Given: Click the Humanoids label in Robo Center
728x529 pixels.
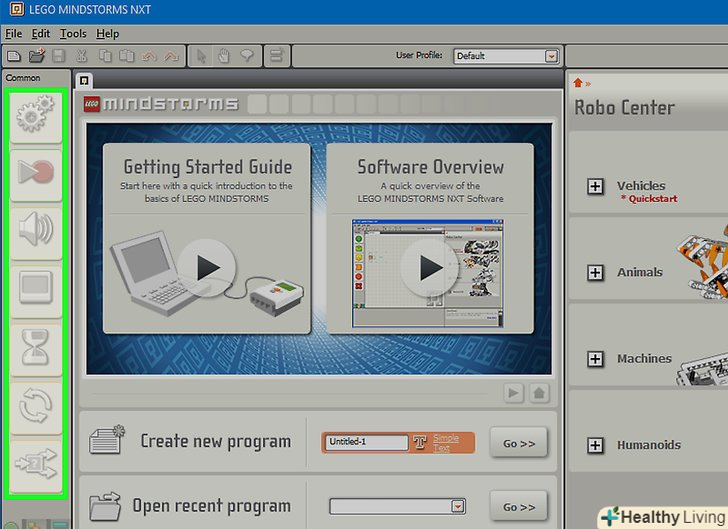Looking at the screenshot, I should click(649, 445).
